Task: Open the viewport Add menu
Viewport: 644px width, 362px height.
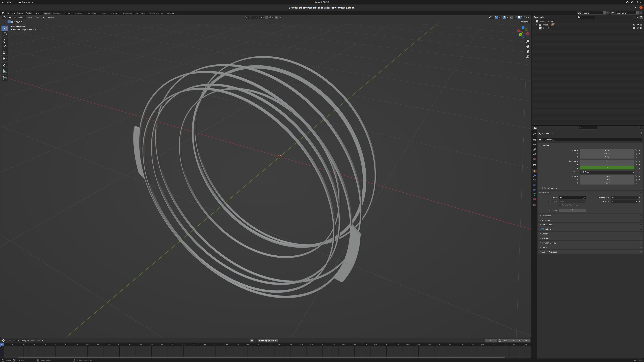Action: point(44,17)
